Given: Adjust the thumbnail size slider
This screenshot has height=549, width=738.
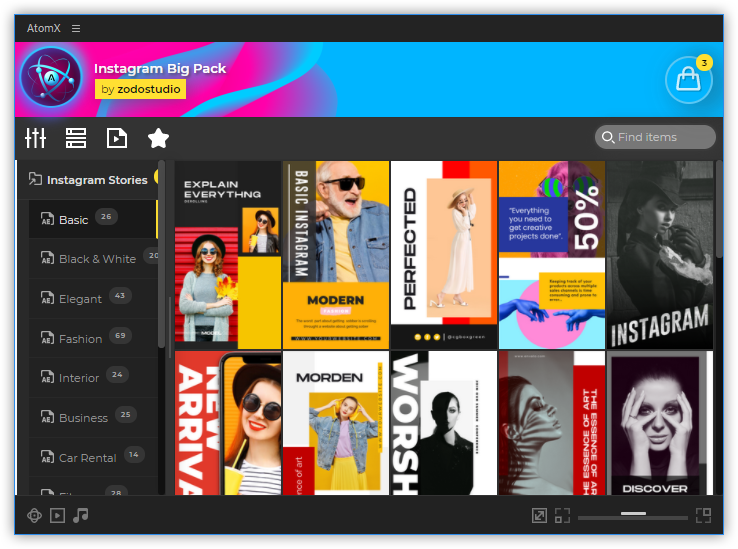Looking at the screenshot, I should coord(633,516).
